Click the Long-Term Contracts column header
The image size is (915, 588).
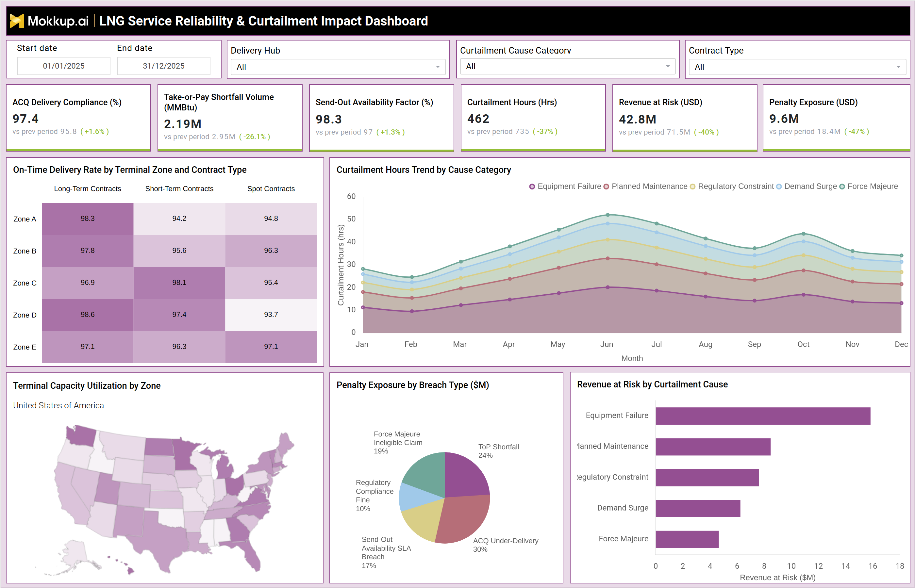(x=88, y=188)
